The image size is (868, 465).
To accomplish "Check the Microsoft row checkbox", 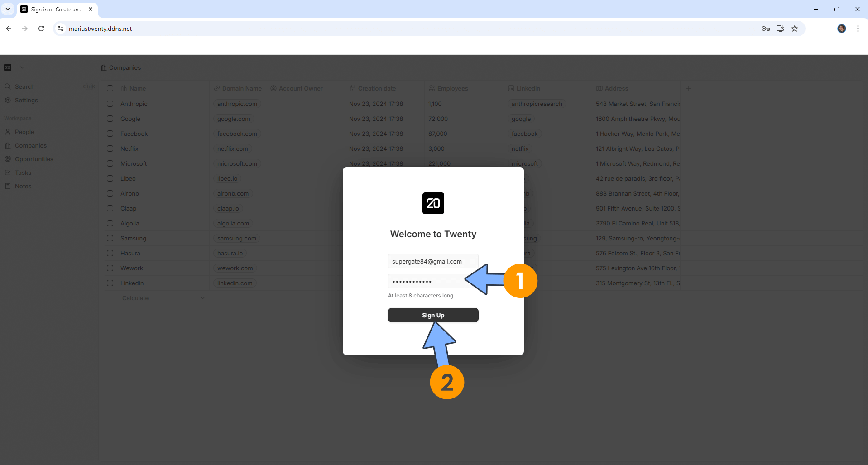I will [110, 163].
